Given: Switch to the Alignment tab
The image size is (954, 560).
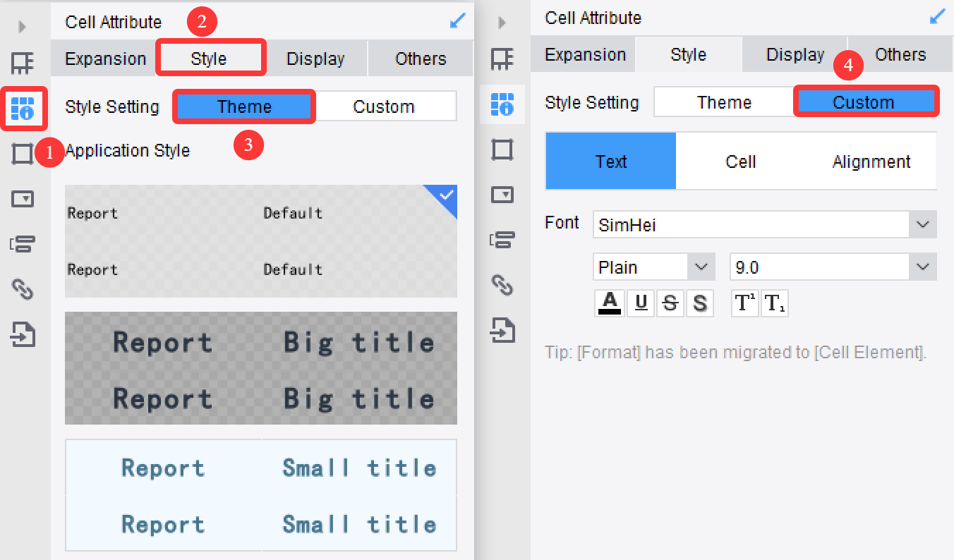Looking at the screenshot, I should [871, 161].
